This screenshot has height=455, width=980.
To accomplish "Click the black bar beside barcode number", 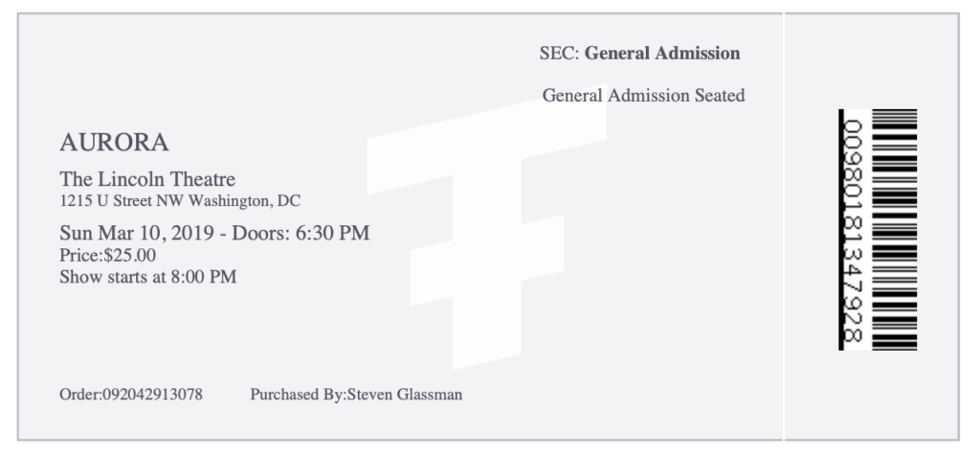I will point(841,230).
